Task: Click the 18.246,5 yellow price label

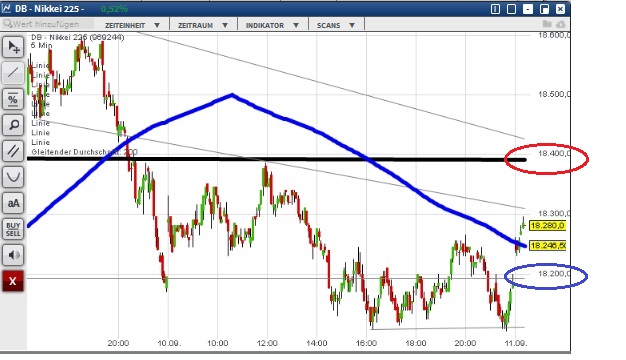Action: tap(548, 245)
